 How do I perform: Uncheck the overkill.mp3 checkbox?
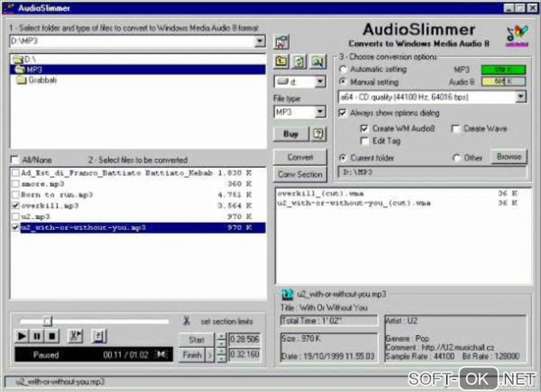[x=15, y=206]
